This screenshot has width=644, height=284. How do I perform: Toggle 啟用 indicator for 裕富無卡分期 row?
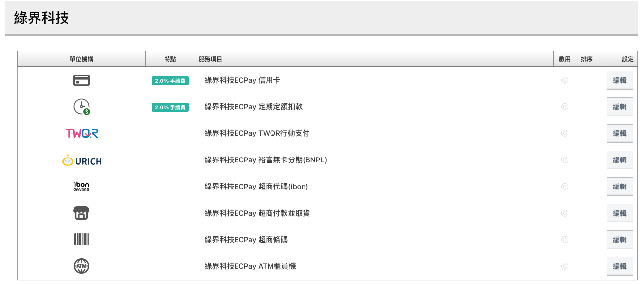coord(565,160)
